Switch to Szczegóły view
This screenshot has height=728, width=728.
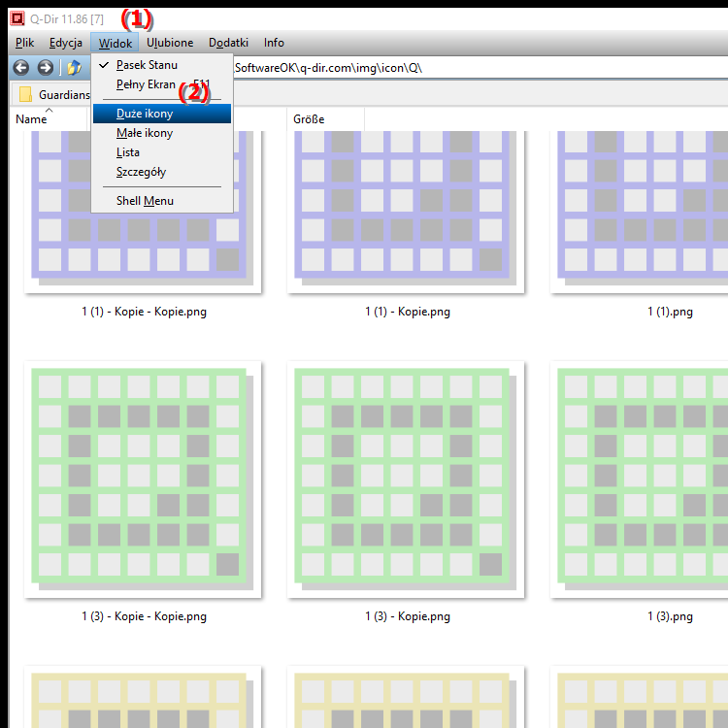point(162,172)
